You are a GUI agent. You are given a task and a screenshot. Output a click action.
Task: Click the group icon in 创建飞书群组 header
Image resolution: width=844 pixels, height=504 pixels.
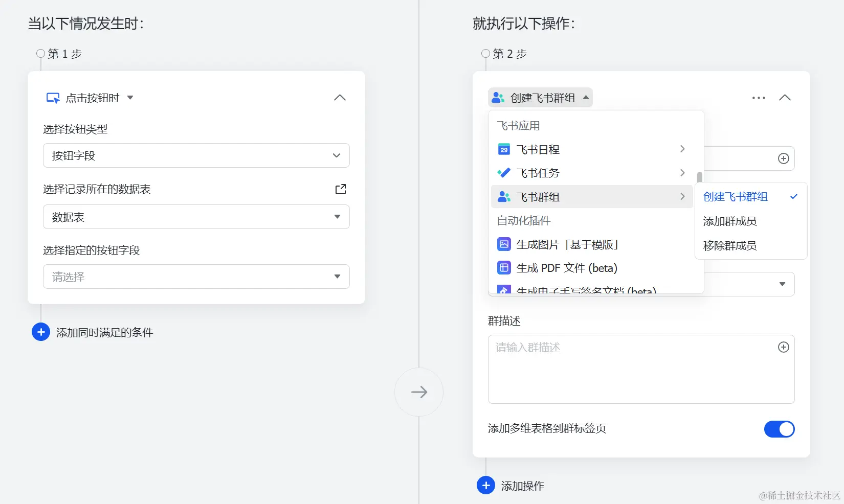click(x=498, y=98)
